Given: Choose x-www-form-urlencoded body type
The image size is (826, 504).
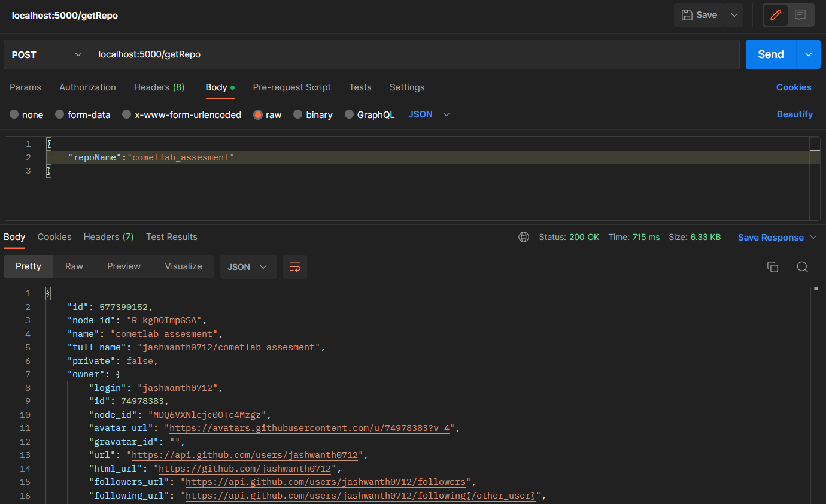Looking at the screenshot, I should [x=182, y=114].
